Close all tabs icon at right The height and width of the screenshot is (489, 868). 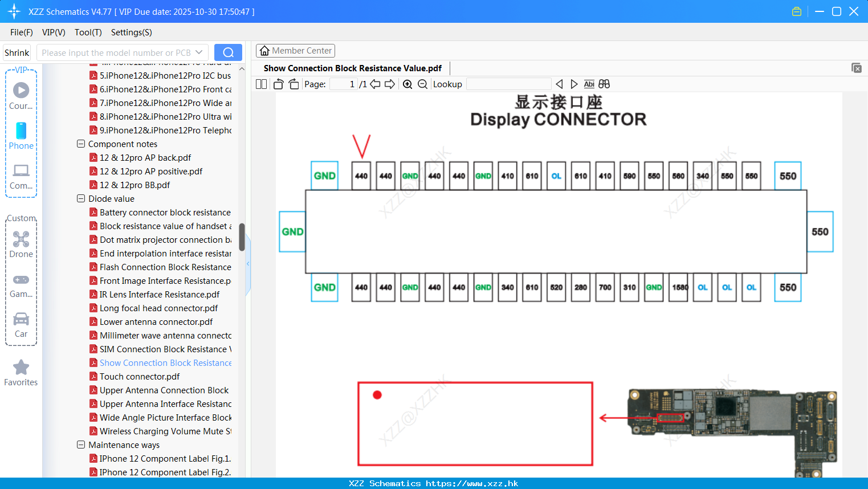[x=857, y=68]
